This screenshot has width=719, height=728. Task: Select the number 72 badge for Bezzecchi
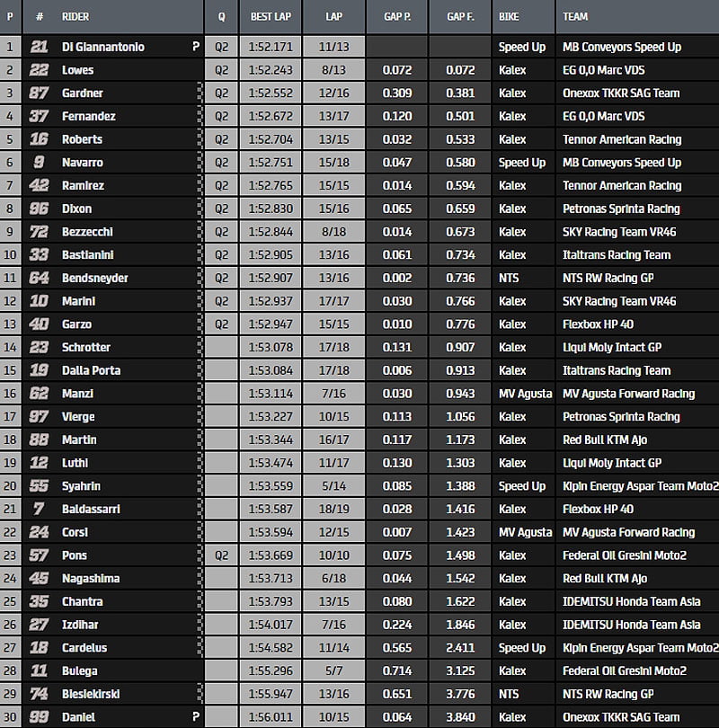click(39, 232)
